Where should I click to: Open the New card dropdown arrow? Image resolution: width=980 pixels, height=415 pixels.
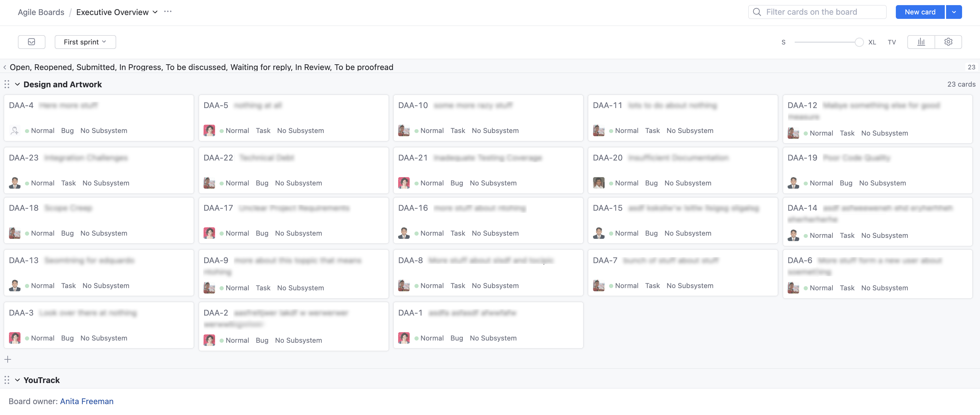954,12
